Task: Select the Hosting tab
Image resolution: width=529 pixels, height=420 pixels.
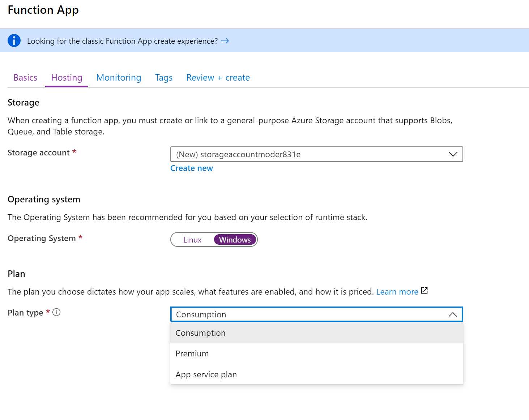Action: (x=66, y=77)
